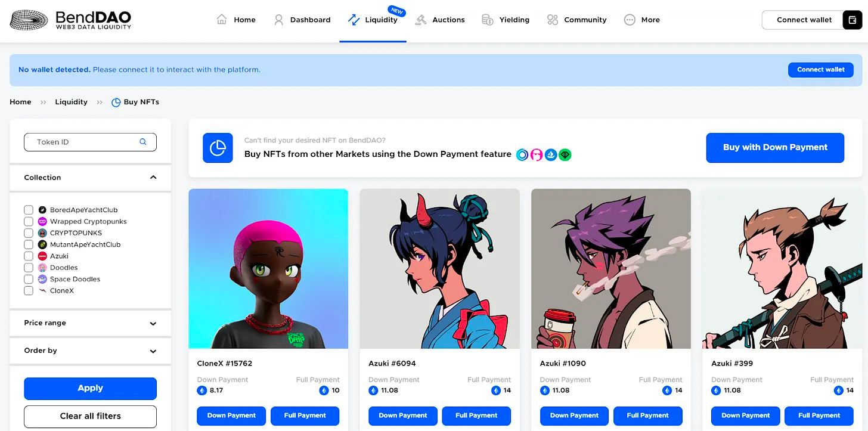
Task: Click the CloneX collection icon
Action: 42,290
